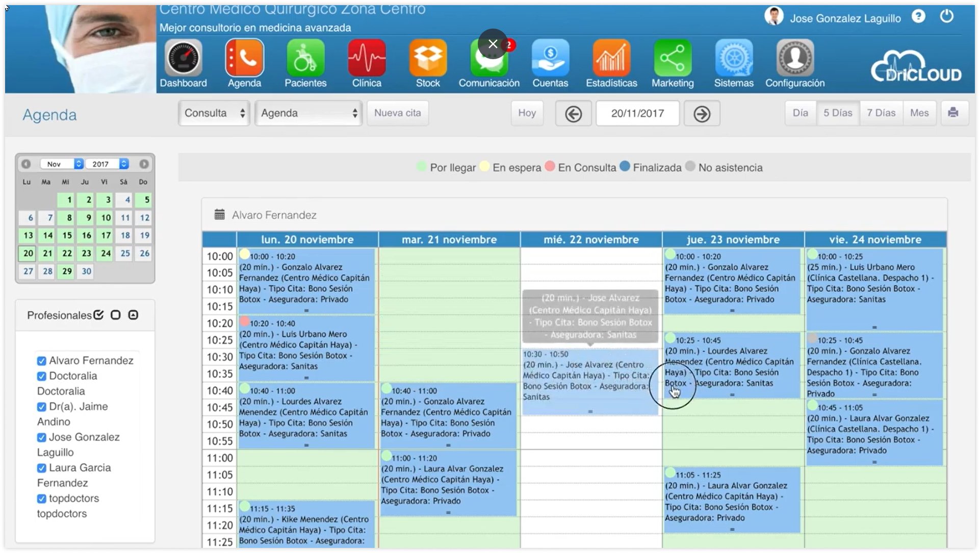The image size is (980, 553).
Task: Close the Comunicación overlay X button
Action: [x=493, y=44]
